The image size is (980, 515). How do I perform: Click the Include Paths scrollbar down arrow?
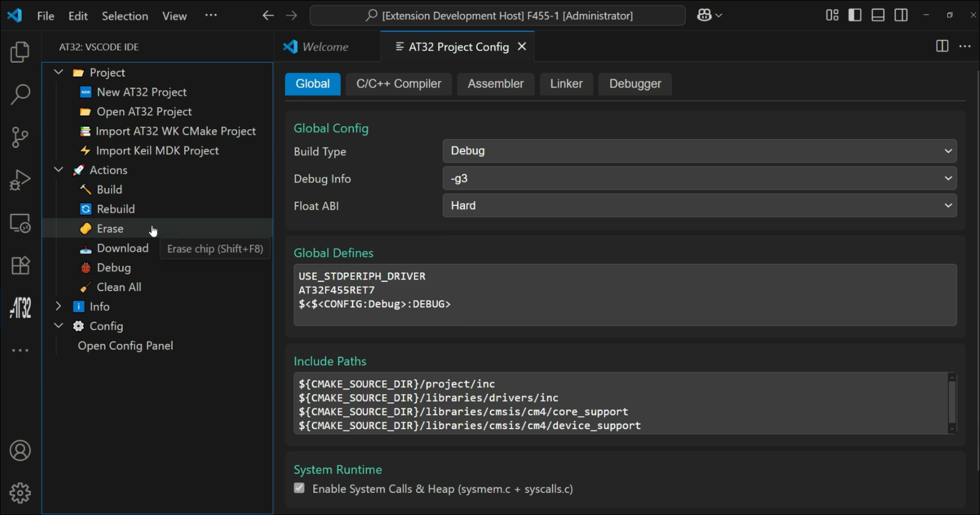[x=952, y=429]
